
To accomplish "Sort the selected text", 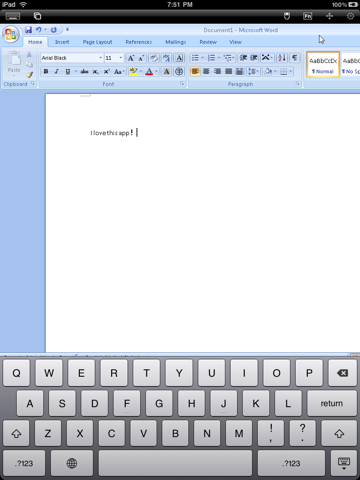I will (x=282, y=58).
